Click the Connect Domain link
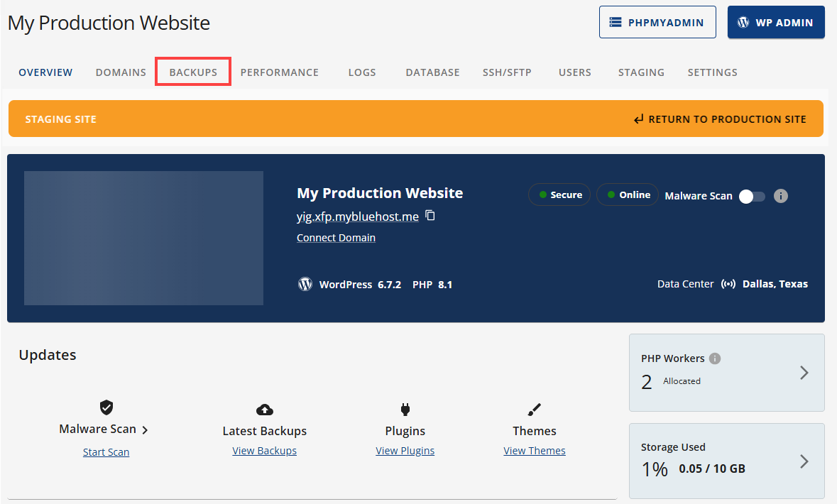The height and width of the screenshot is (504, 837). 336,237
